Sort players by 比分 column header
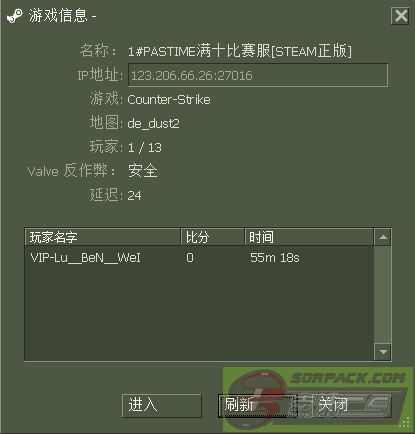 coord(213,237)
